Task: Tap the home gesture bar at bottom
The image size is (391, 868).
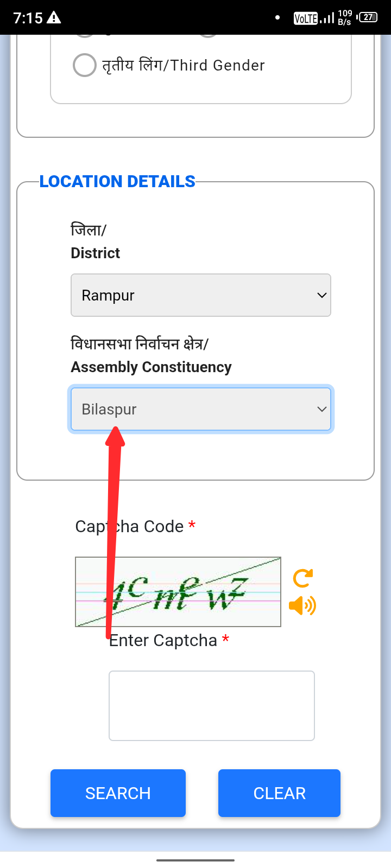Action: [195, 860]
